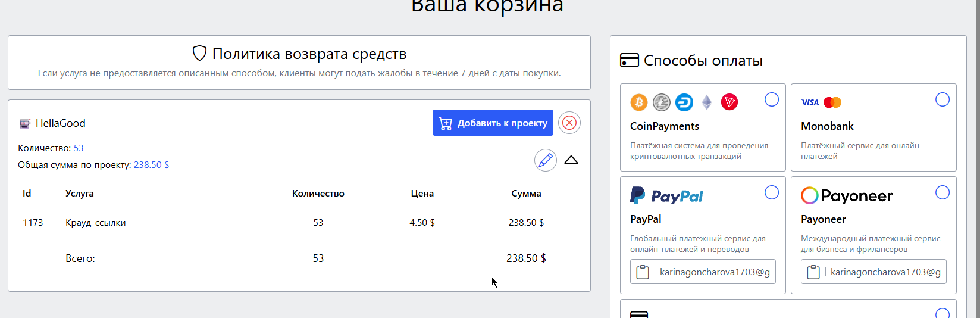Click the HellaGood project icon
The image size is (980, 318).
click(25, 124)
